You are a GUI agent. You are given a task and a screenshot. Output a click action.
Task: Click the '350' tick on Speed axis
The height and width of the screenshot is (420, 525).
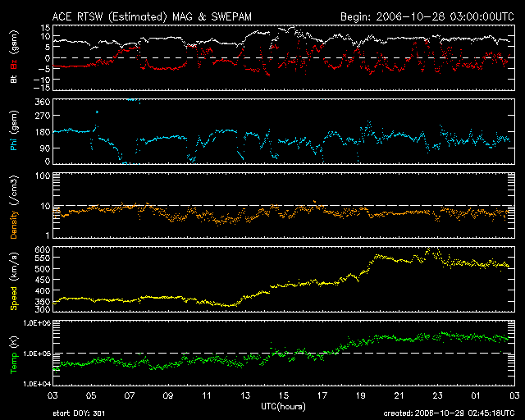tap(43, 301)
